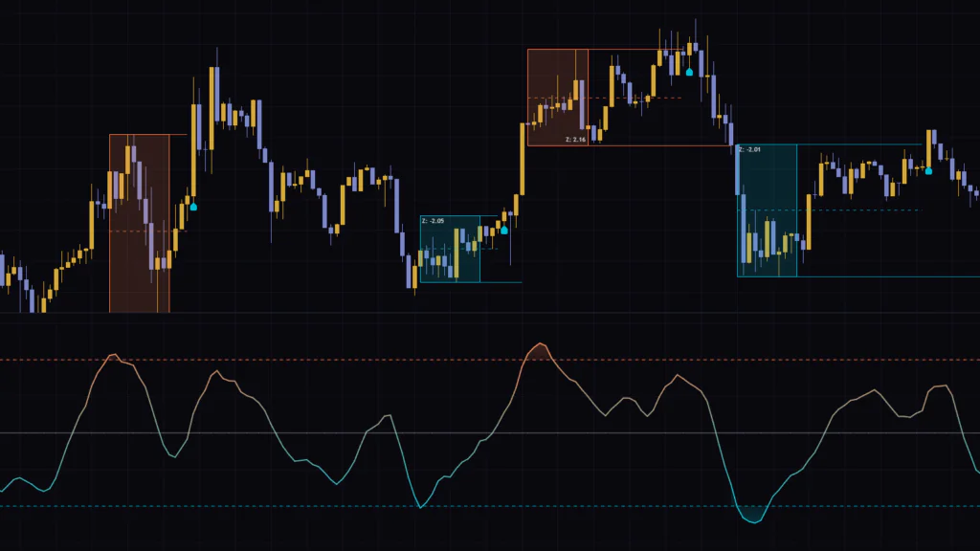
Task: Select the cyan marker right of the unlabeled orange zone
Action: (x=193, y=207)
